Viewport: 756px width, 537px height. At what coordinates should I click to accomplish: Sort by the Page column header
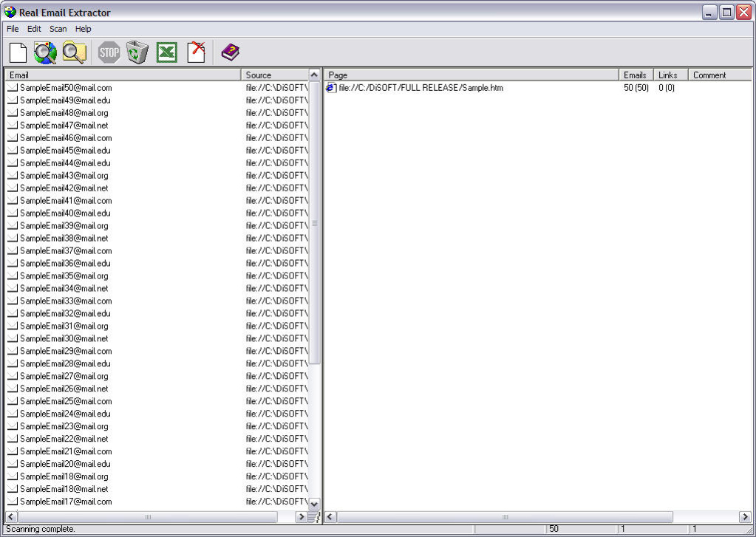pyautogui.click(x=471, y=75)
